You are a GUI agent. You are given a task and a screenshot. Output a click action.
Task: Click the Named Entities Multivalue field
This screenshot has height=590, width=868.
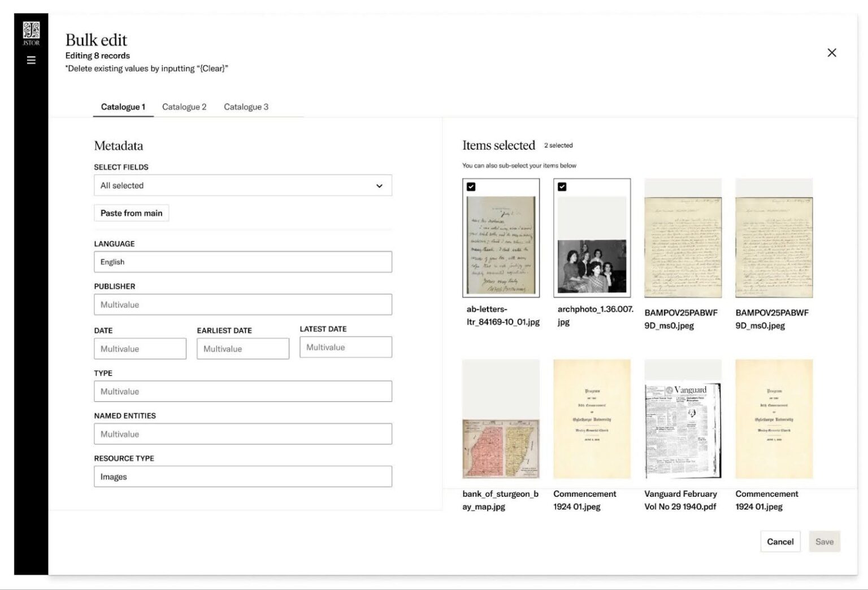pyautogui.click(x=243, y=433)
